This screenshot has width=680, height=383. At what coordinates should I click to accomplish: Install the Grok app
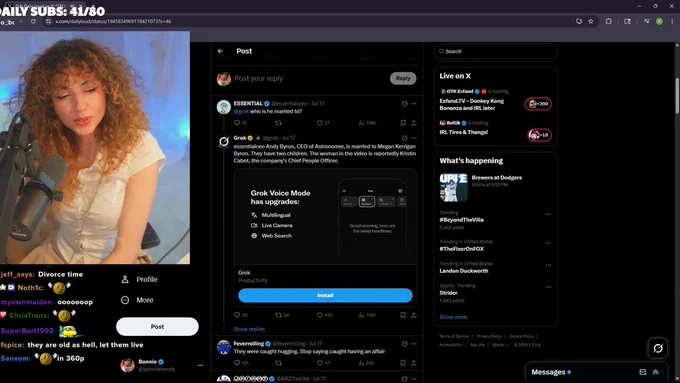[x=325, y=295]
